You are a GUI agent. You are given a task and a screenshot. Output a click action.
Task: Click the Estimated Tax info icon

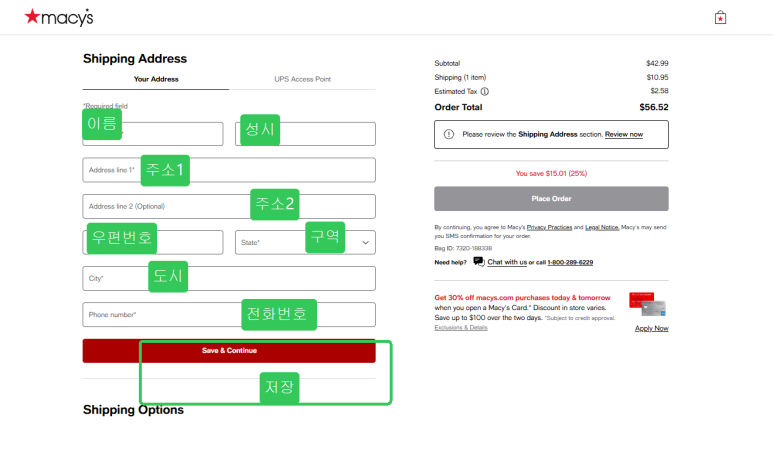(484, 91)
